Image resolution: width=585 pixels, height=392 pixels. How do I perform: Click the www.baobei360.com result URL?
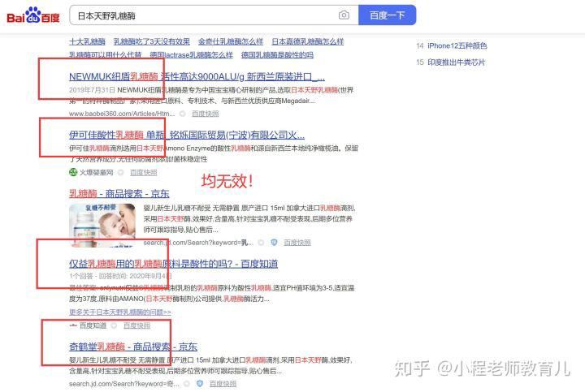[x=122, y=114]
